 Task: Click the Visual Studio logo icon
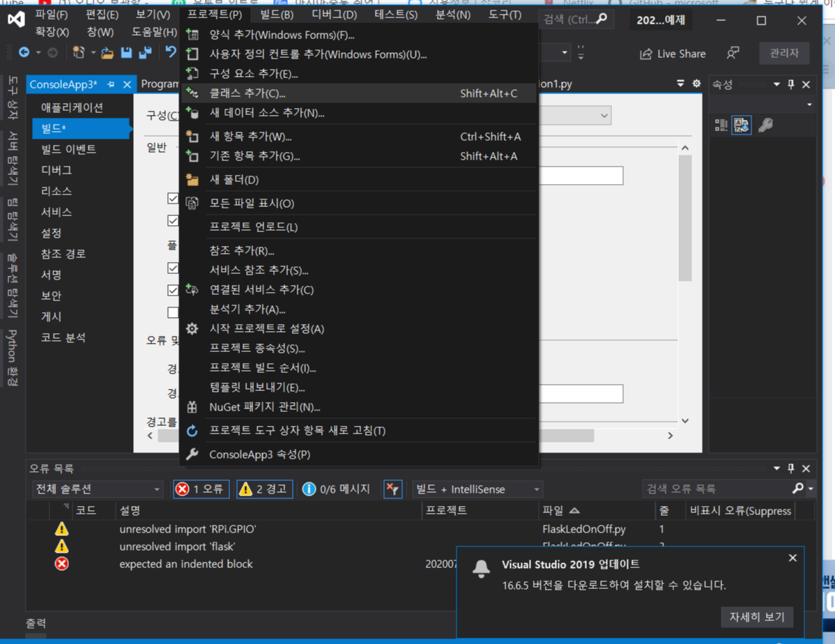tap(16, 20)
